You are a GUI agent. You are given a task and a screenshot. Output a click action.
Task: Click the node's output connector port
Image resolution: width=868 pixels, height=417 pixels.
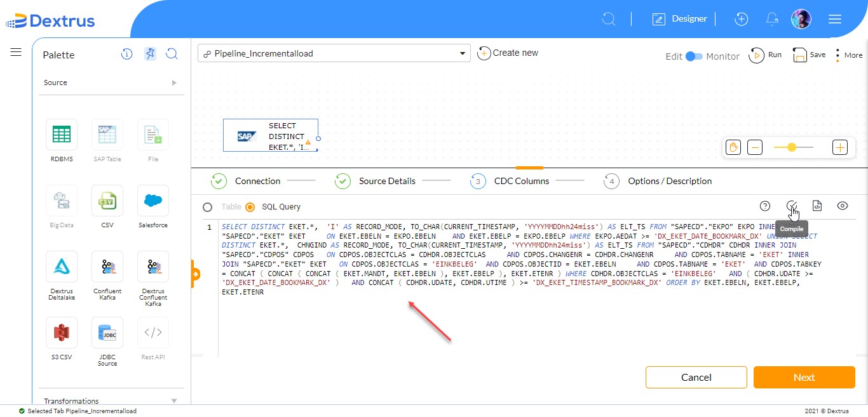tap(318, 138)
